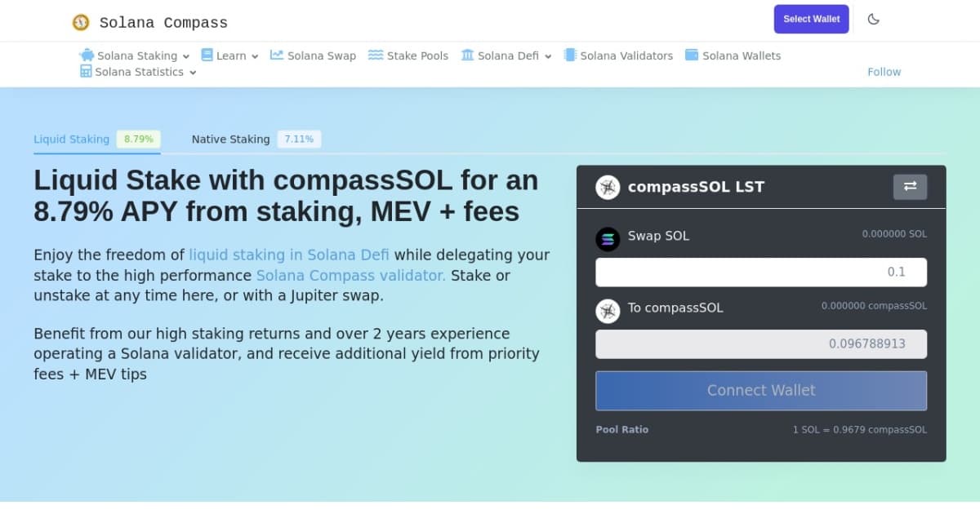Open the Solana Defi dropdown

click(507, 56)
